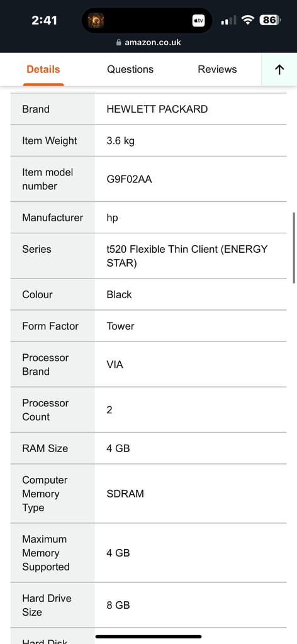The height and width of the screenshot is (644, 297).
Task: Tap the padlock icon beside amazon.co.uk
Action: (119, 42)
